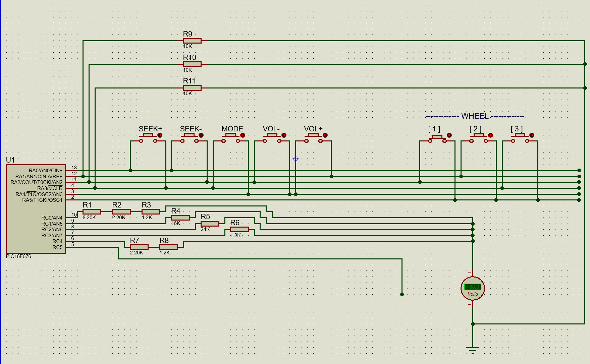Toggle the red latch dot on SEEK-

click(x=201, y=135)
